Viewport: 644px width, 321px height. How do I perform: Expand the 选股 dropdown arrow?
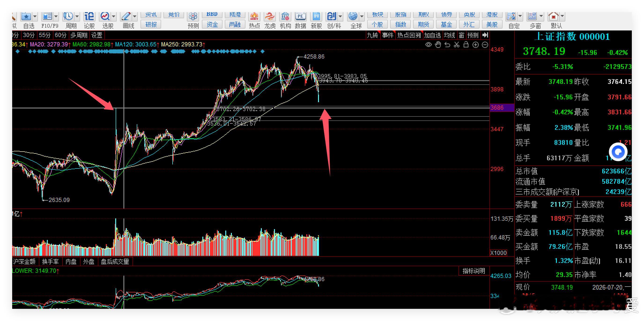click(x=114, y=16)
